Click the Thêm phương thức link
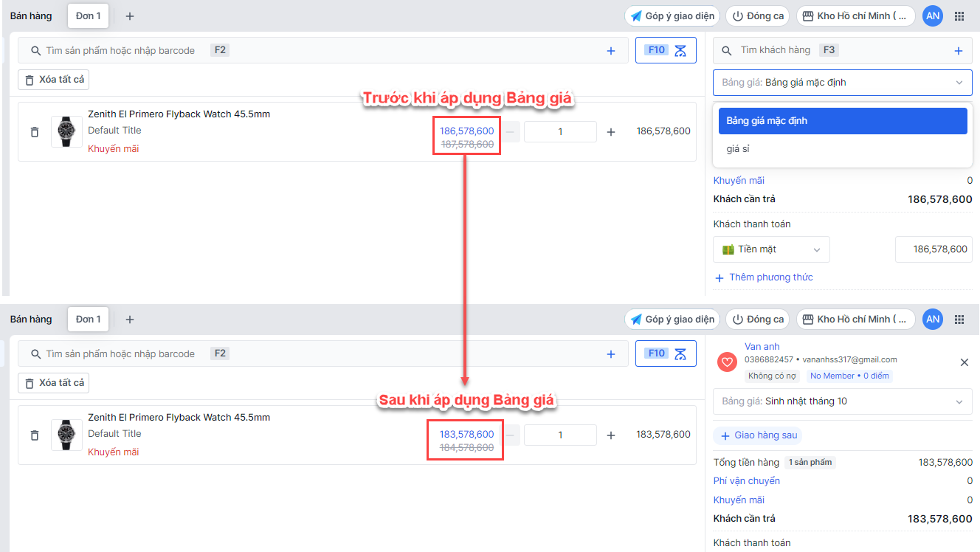Viewport: 980px width, 552px height. pos(764,277)
